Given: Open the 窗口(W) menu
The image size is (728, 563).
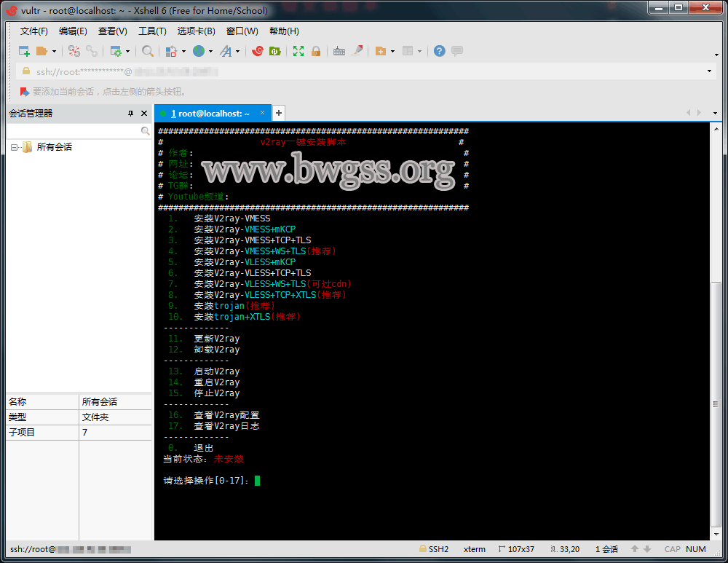Looking at the screenshot, I should click(x=242, y=31).
